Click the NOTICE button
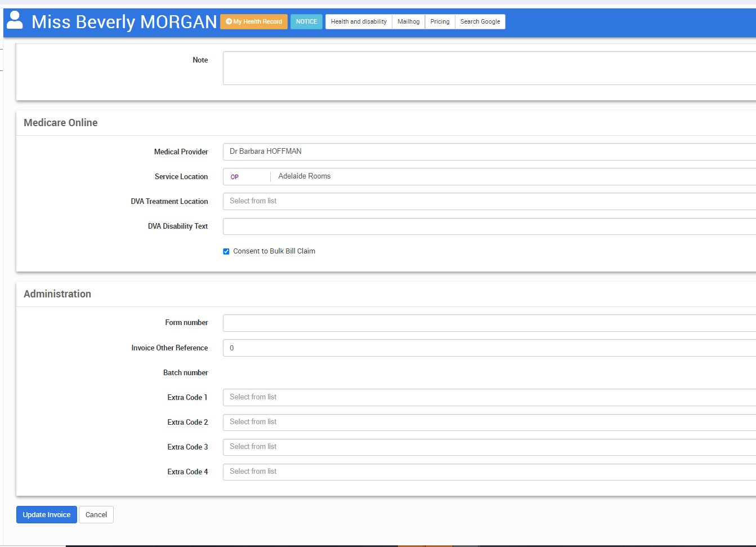Viewport: 756px width, 547px height. 307,21
